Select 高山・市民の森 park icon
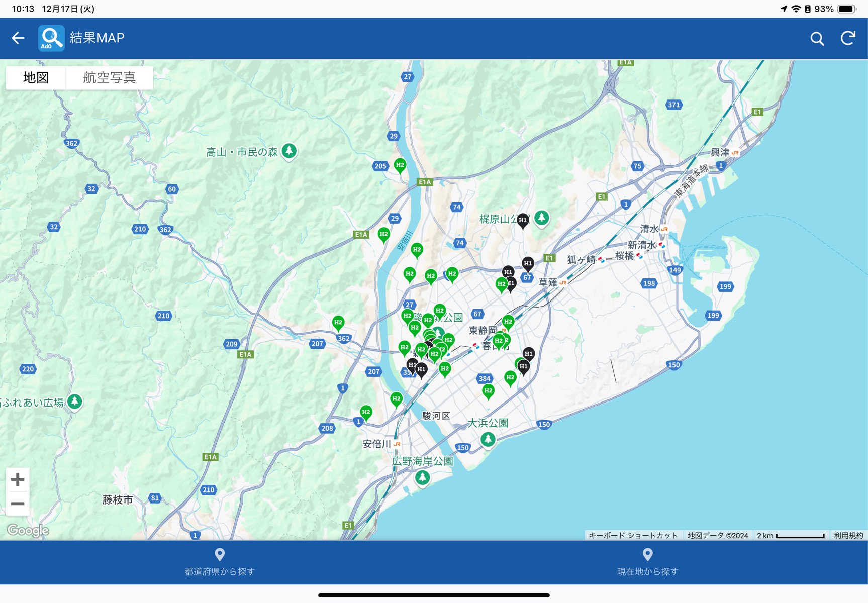The image size is (868, 603). point(289,151)
